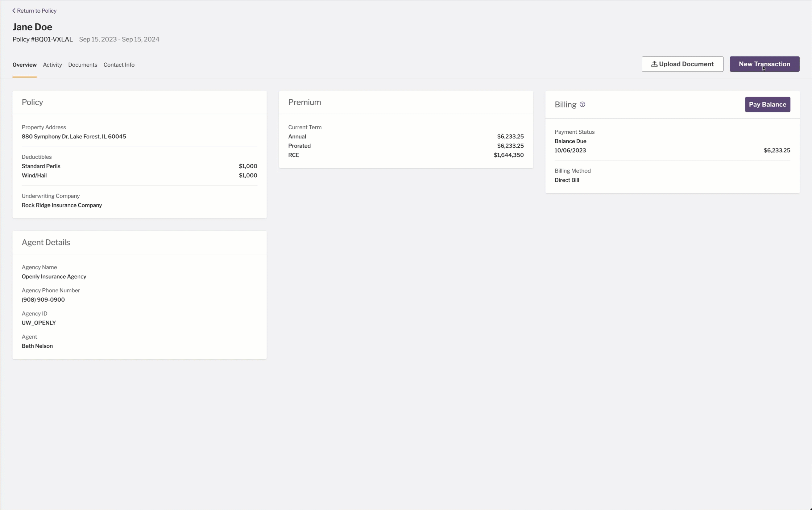Screen dimensions: 812x510
Task: Click the property address 880 Symphony Dr
Action: pos(74,136)
